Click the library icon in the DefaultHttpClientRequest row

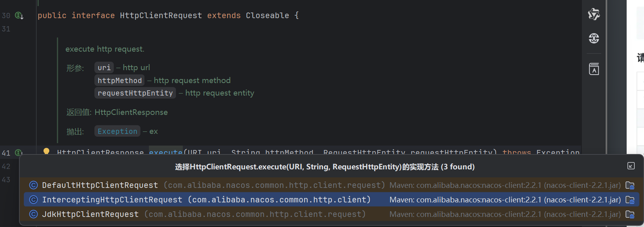(629, 185)
